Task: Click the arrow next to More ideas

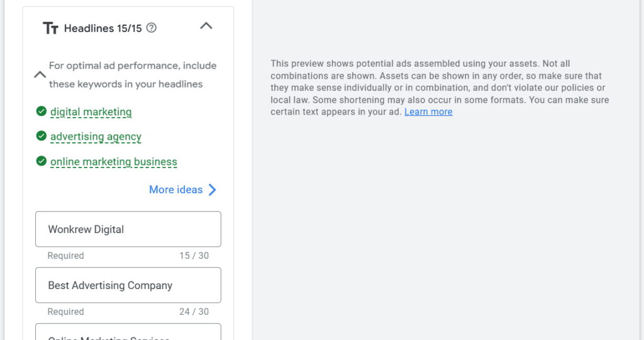Action: pos(213,190)
